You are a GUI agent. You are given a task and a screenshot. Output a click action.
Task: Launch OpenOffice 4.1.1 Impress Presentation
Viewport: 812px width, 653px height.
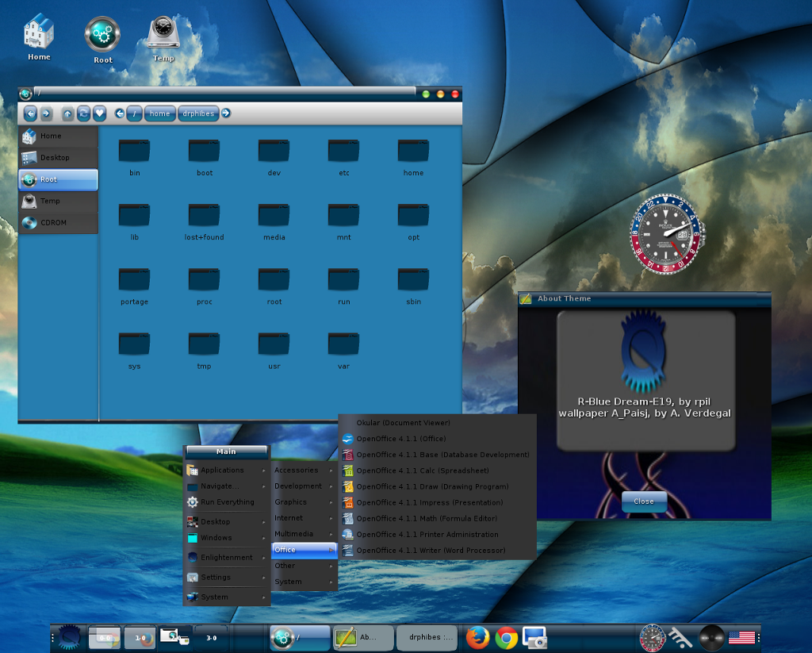click(x=437, y=503)
